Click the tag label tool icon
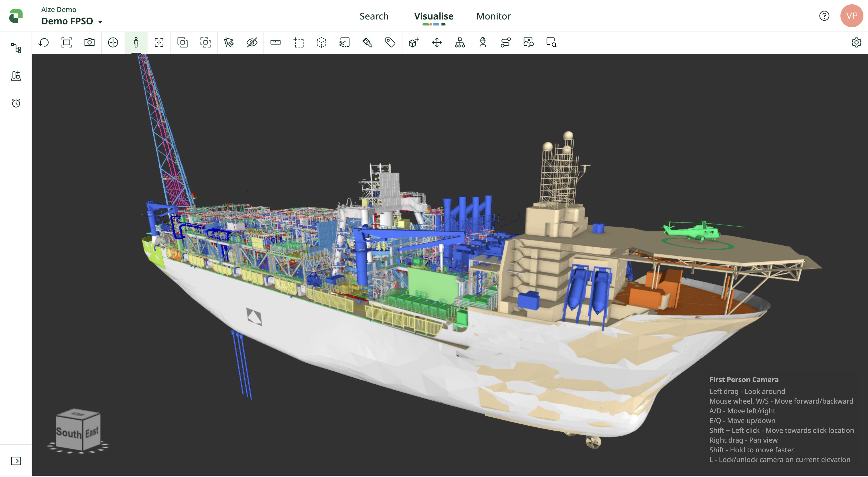868x477 pixels. (390, 42)
